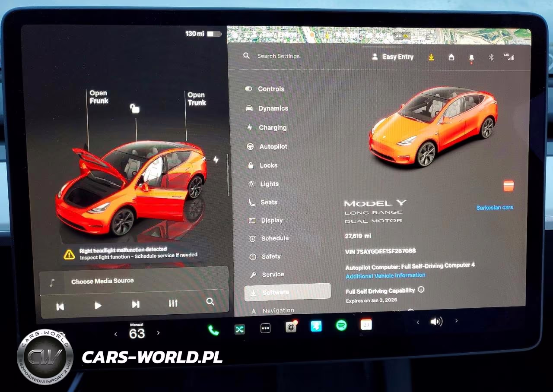Image resolution: width=553 pixels, height=392 pixels.
Task: Open the Lights settings menu
Action: click(264, 184)
